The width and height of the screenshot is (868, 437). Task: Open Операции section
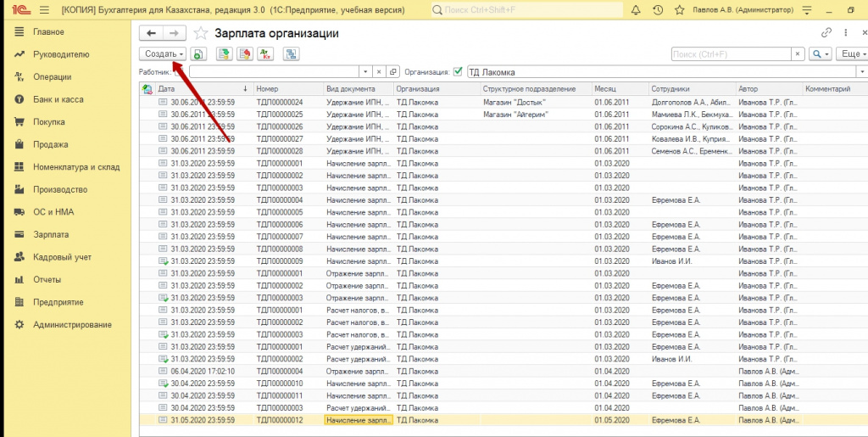pyautogui.click(x=52, y=77)
